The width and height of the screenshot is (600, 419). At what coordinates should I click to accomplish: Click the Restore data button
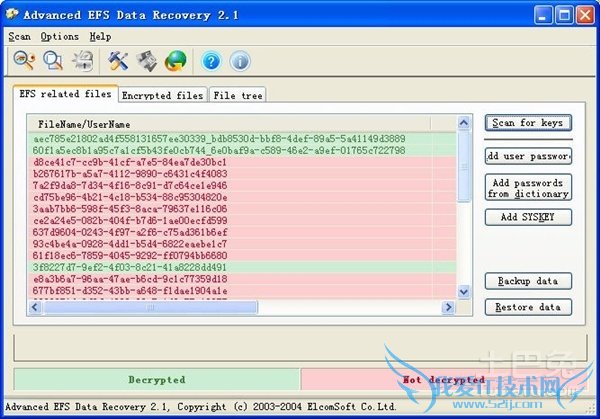(x=528, y=307)
